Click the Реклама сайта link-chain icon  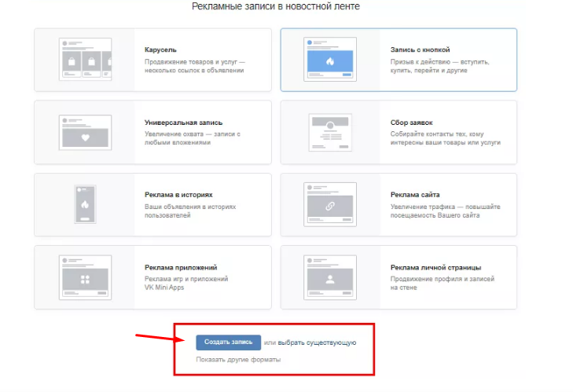point(331,204)
